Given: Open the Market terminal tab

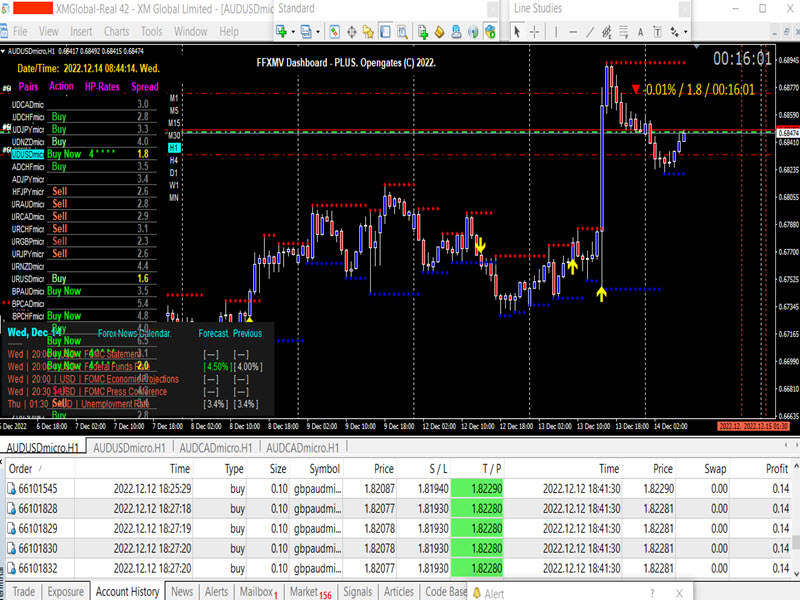Looking at the screenshot, I should pos(310,591).
